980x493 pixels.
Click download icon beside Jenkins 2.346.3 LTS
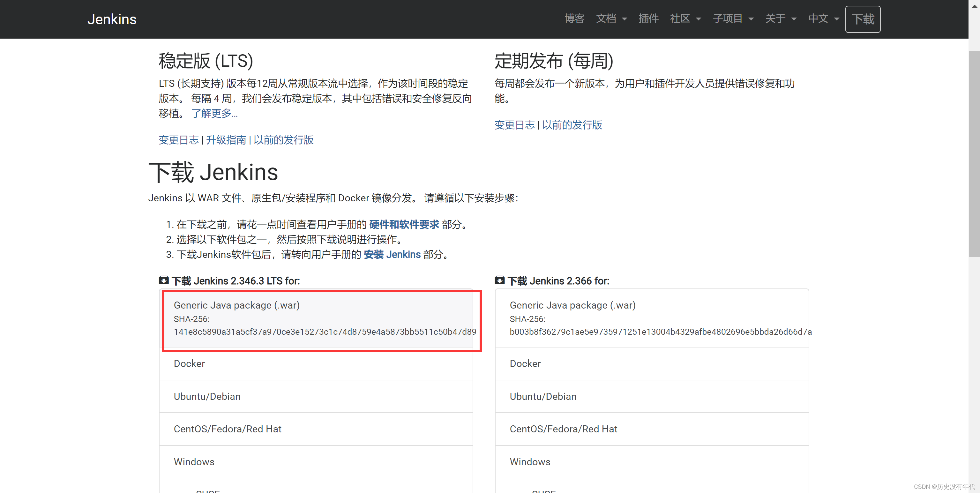[164, 280]
